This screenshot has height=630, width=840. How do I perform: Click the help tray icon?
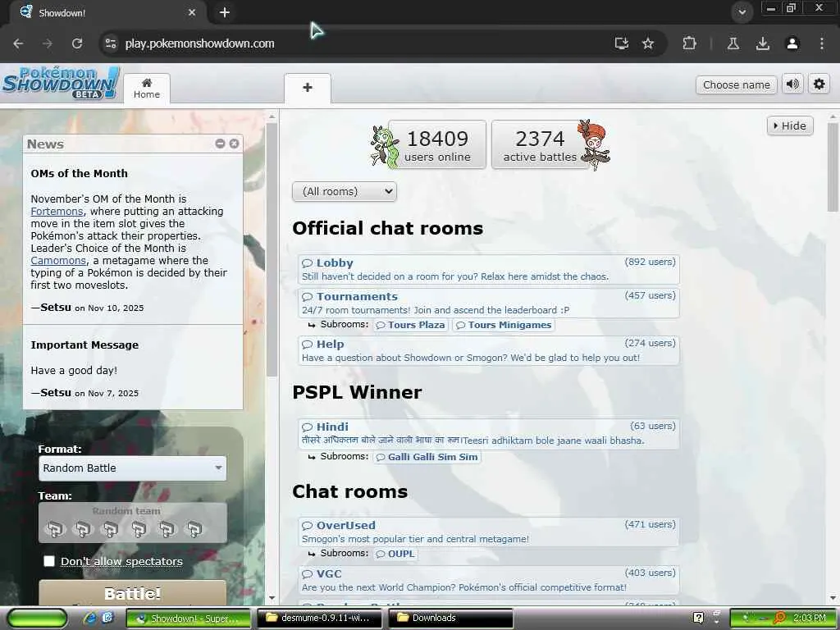[699, 619]
